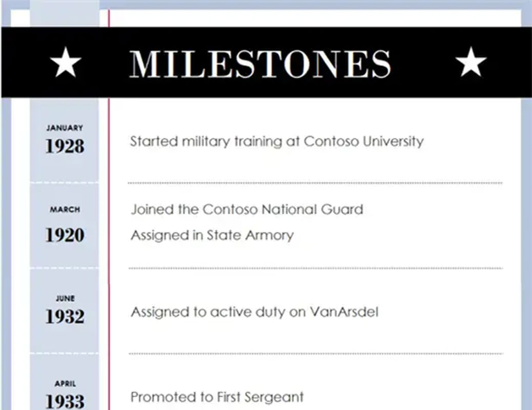
Task: Select the year 1928
Action: tap(65, 147)
